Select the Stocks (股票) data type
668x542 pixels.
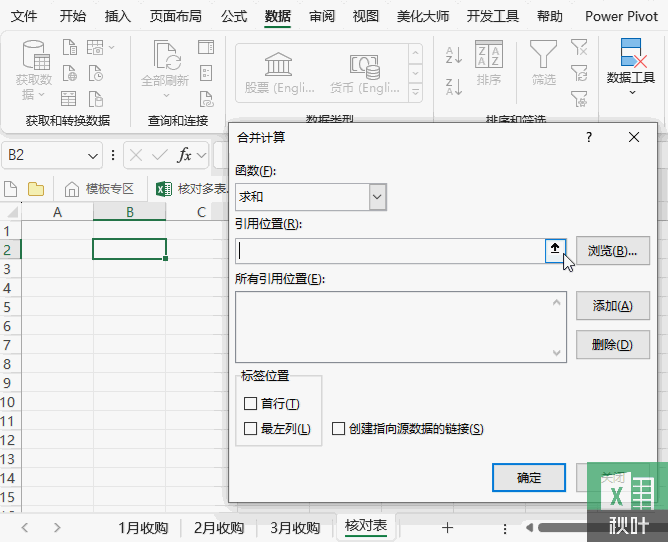(279, 73)
